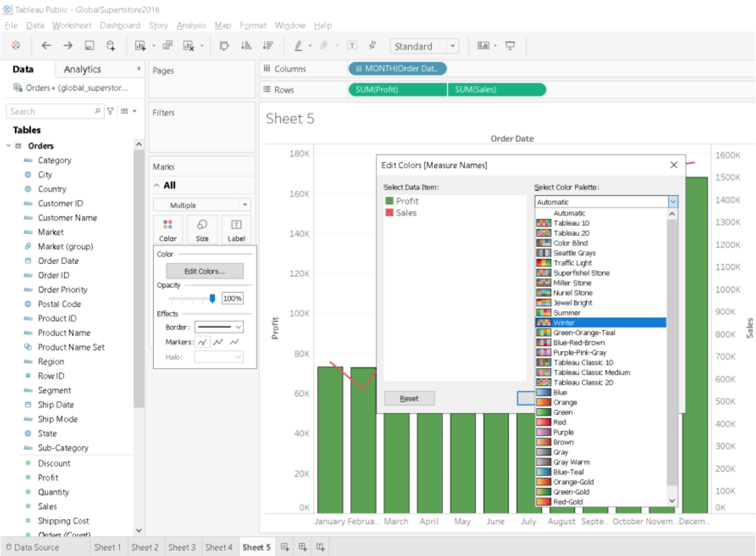Click the Color marks card button

pos(168,230)
